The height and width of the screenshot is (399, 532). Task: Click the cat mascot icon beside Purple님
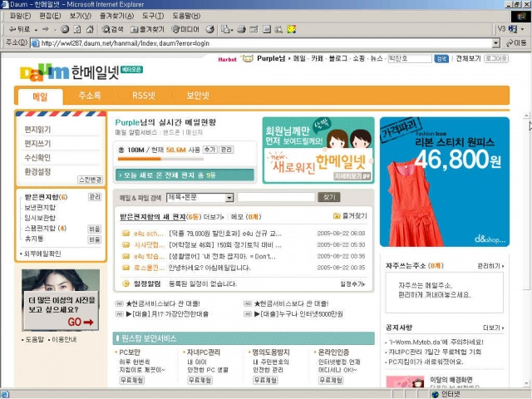[248, 59]
